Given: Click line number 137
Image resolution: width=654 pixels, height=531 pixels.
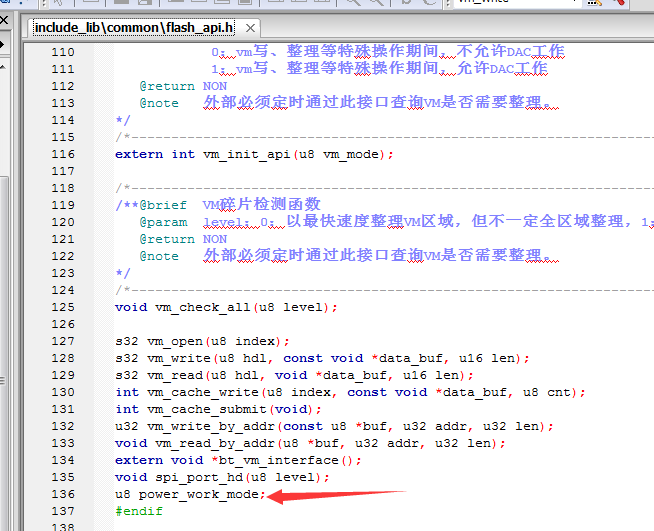Looking at the screenshot, I should pyautogui.click(x=63, y=511).
